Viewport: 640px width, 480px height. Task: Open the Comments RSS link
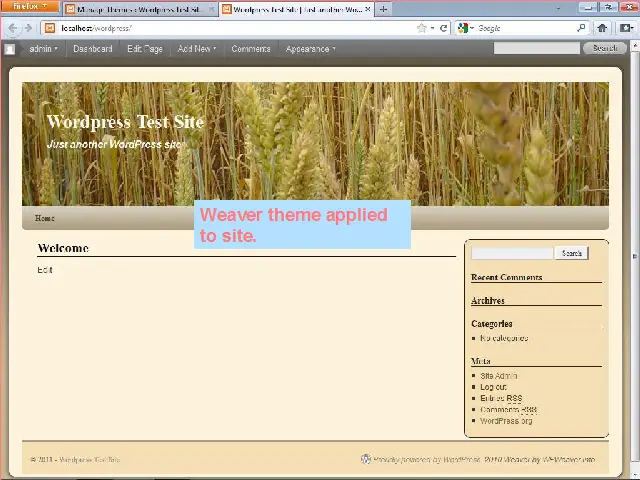(x=509, y=409)
